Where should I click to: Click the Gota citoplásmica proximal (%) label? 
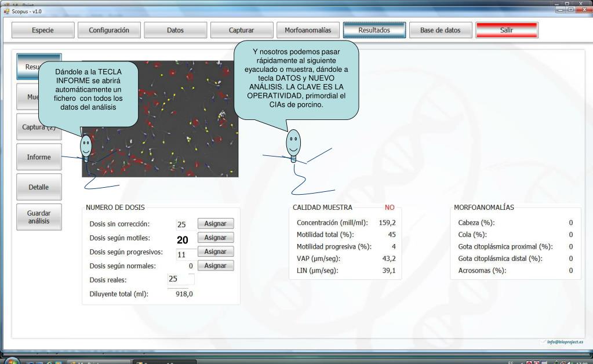click(505, 247)
